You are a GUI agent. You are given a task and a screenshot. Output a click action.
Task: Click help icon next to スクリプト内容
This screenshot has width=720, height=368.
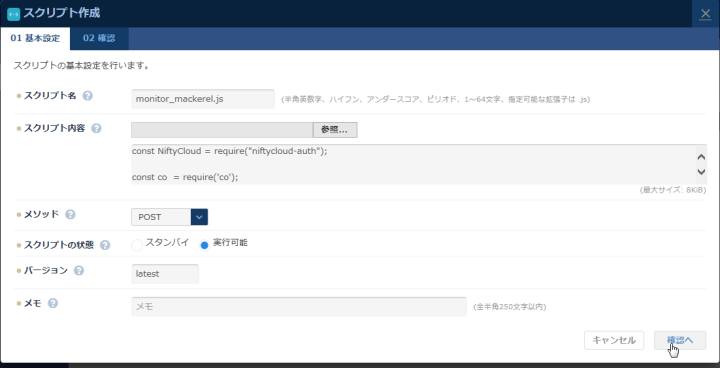tap(96, 129)
